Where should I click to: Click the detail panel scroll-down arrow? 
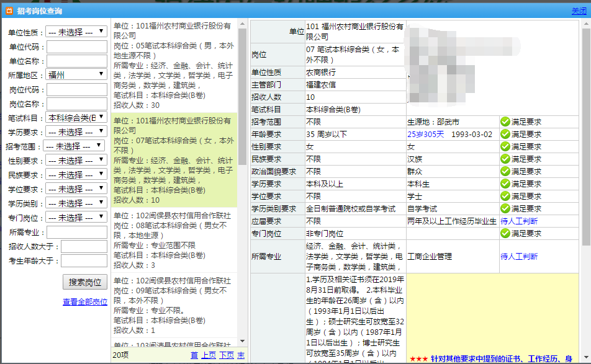(x=586, y=357)
